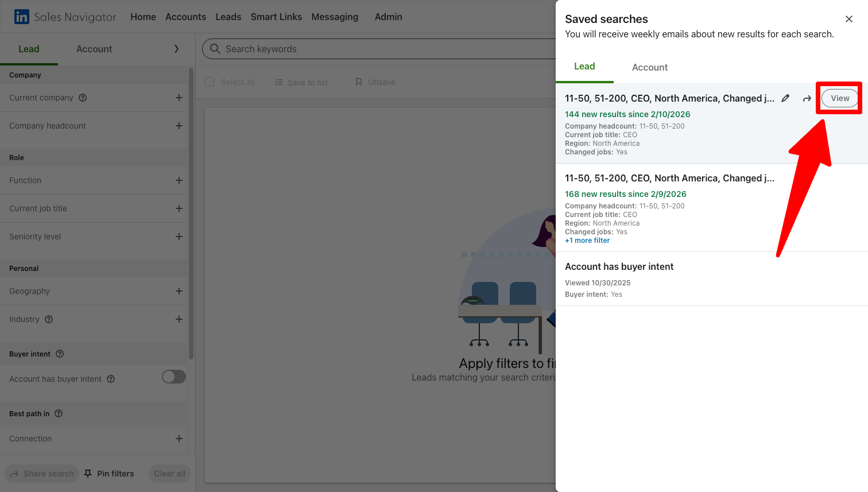
Task: Click Share search button
Action: tap(42, 474)
